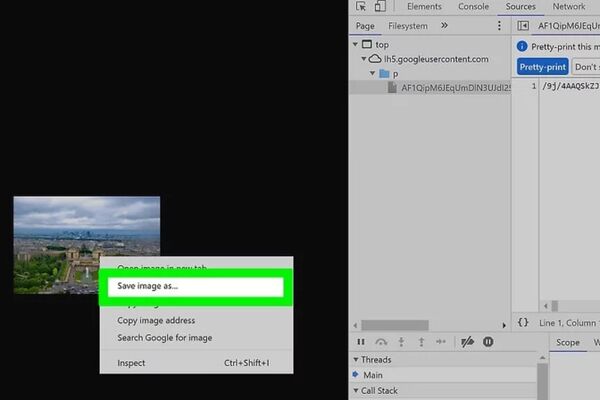Choose Save image as from context menu
This screenshot has width=600, height=400.
(190, 287)
